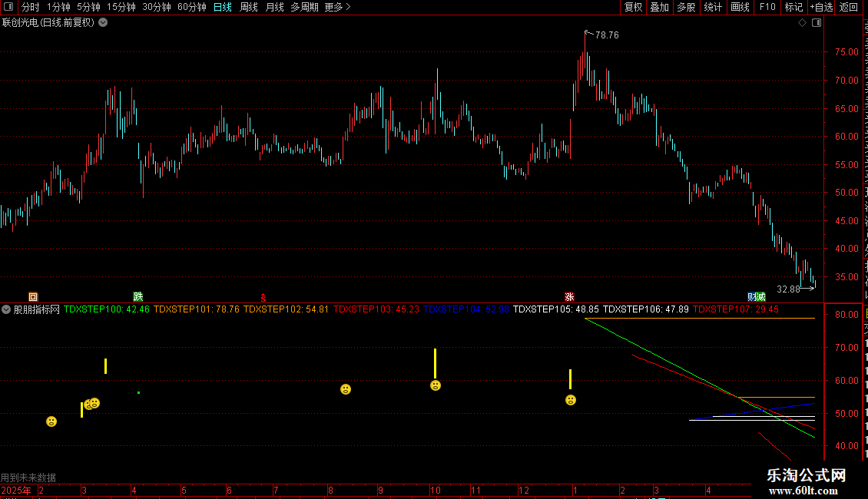This screenshot has height=499, width=868.
Task: Add stock via +自选 button
Action: tap(821, 7)
